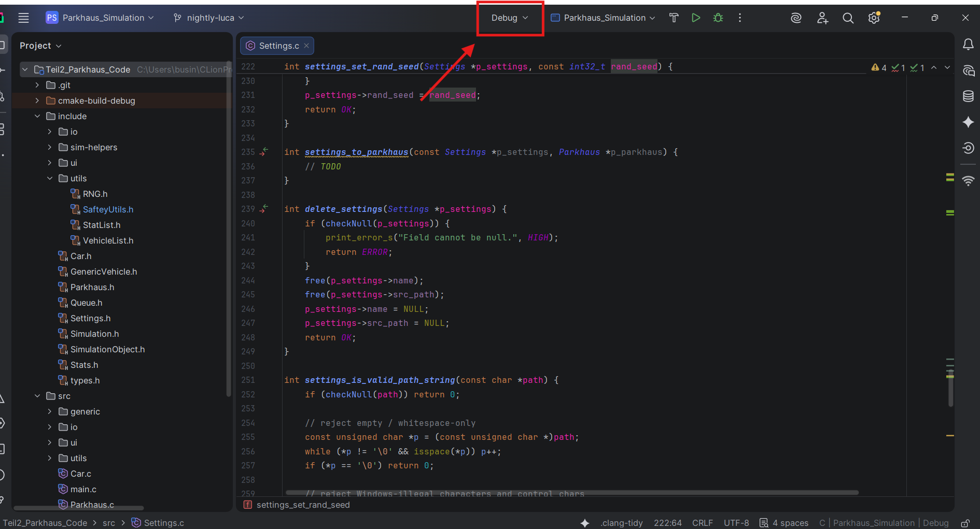This screenshot has height=529, width=980.
Task: Open the AI chat tool window
Action: [968, 70]
